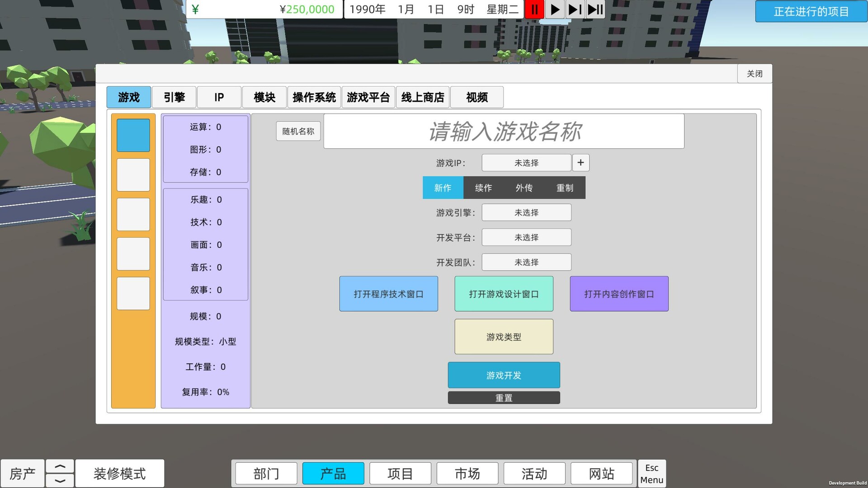This screenshot has height=488, width=868.
Task: Select 新作 new game radio option
Action: pyautogui.click(x=442, y=188)
